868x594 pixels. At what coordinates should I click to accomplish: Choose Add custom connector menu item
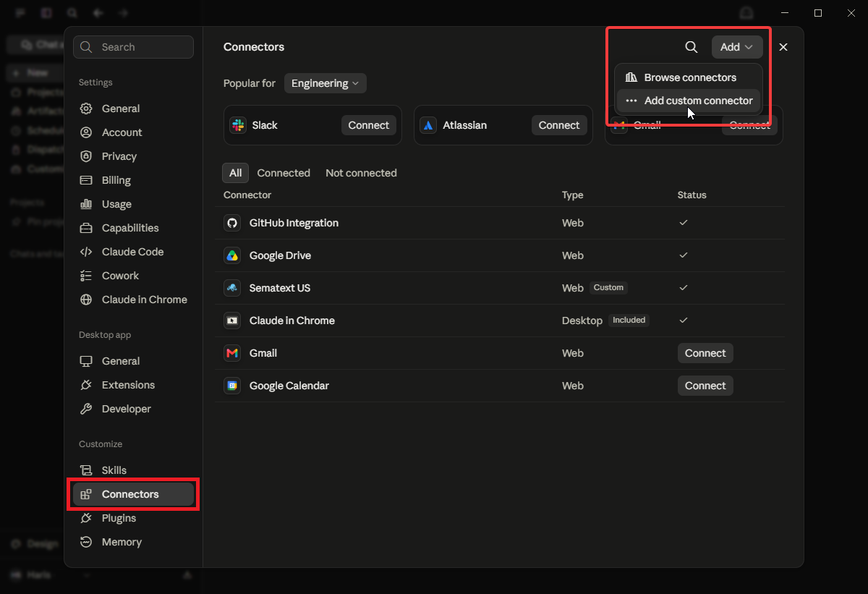[x=689, y=101]
